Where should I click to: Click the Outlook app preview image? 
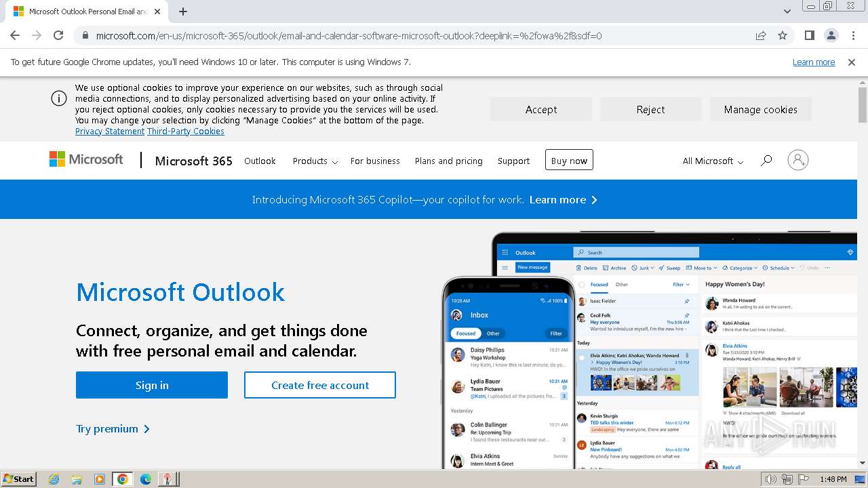(x=649, y=350)
